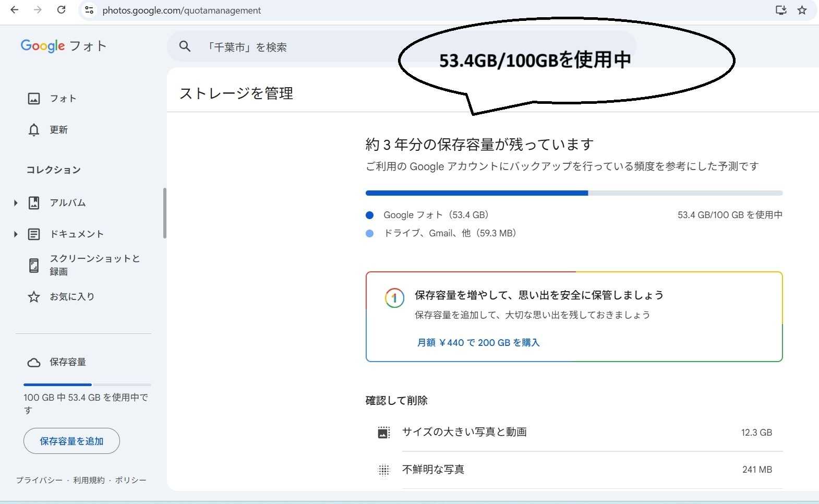Click the 約 3 年分の保存容量が残っています heading

point(480,145)
